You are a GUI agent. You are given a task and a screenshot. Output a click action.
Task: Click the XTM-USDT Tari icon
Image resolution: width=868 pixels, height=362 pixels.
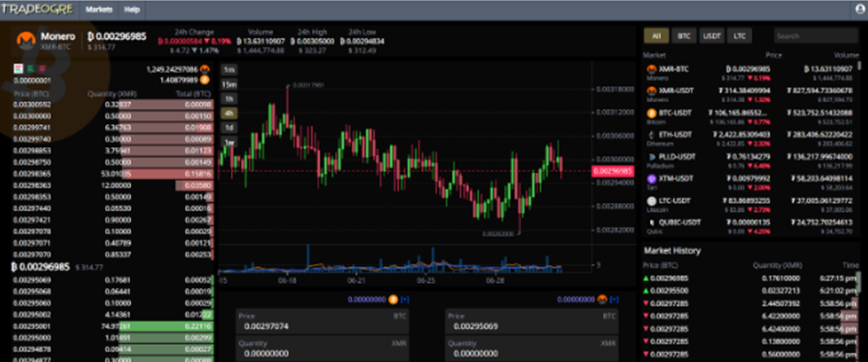click(652, 179)
